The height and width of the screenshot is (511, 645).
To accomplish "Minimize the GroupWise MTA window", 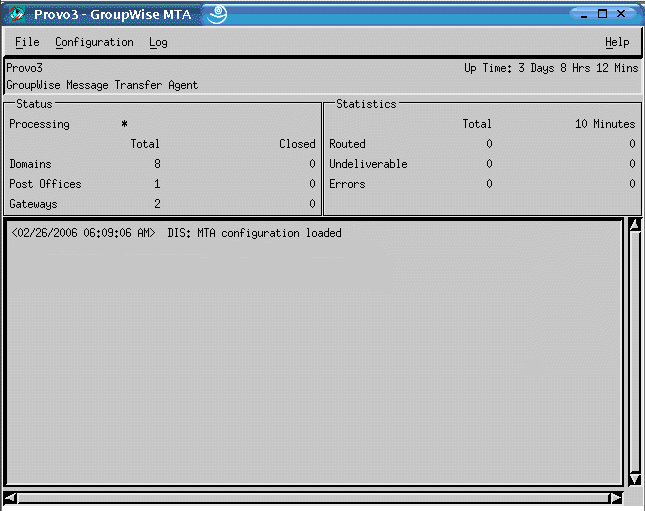I will [x=584, y=14].
